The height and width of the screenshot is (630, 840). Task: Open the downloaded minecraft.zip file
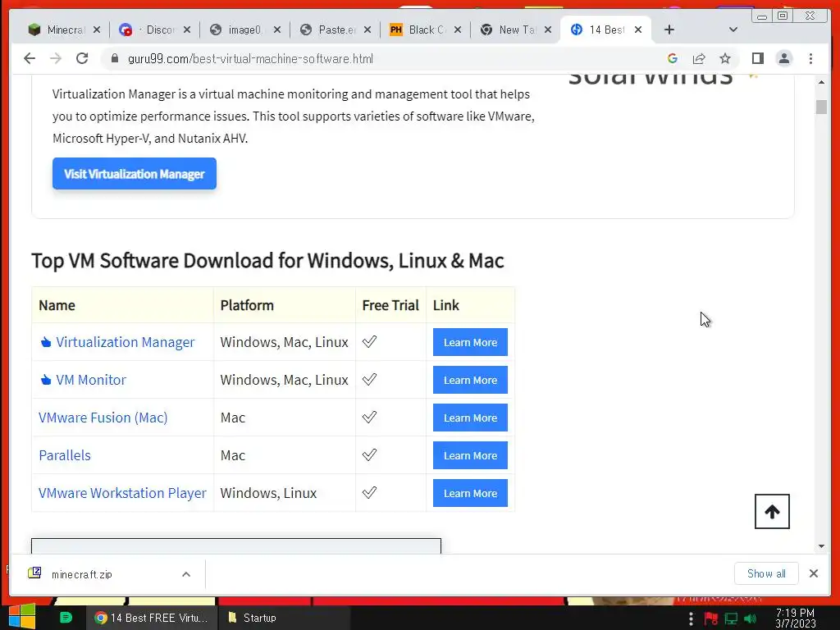point(82,574)
